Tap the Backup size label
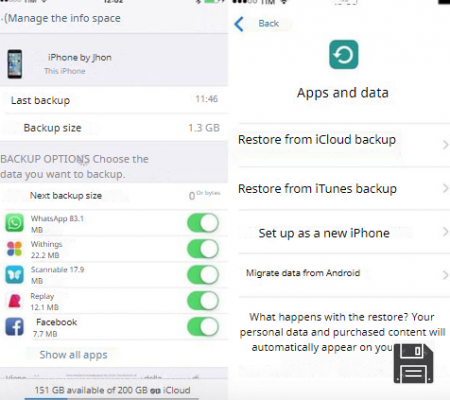Image resolution: width=450 pixels, height=400 pixels. point(52,128)
